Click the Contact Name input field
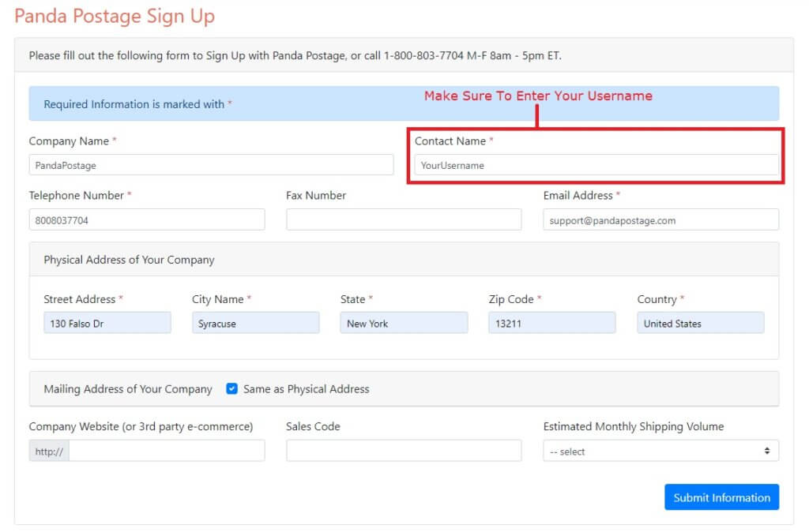The width and height of the screenshot is (809, 532). click(x=596, y=165)
